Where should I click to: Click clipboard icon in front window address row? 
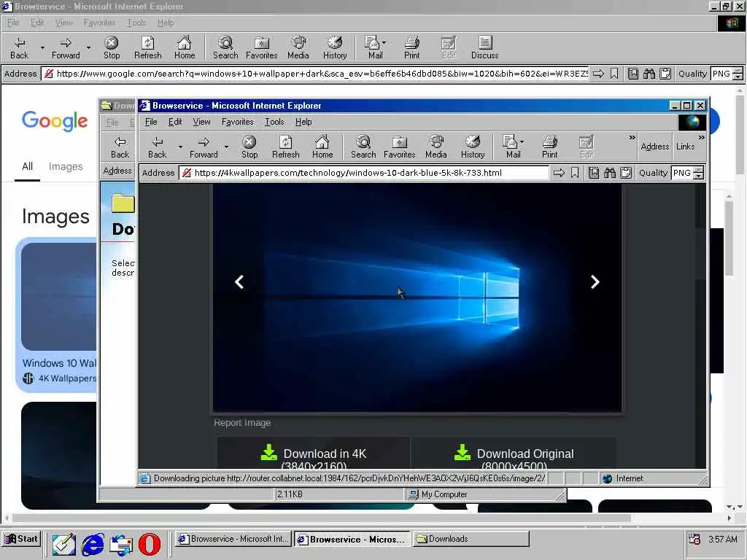click(626, 173)
